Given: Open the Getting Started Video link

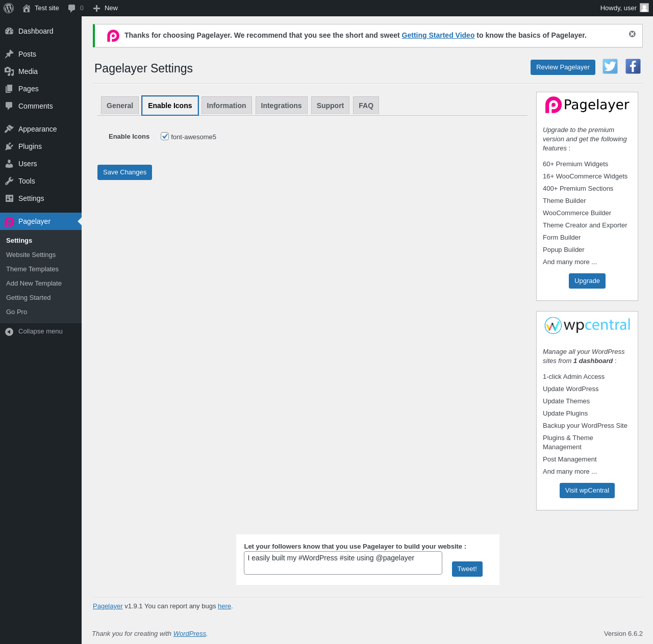Looking at the screenshot, I should pos(438,35).
